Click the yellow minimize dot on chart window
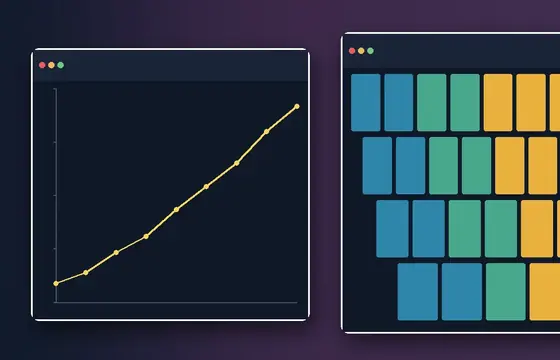The image size is (560, 360). point(51,65)
